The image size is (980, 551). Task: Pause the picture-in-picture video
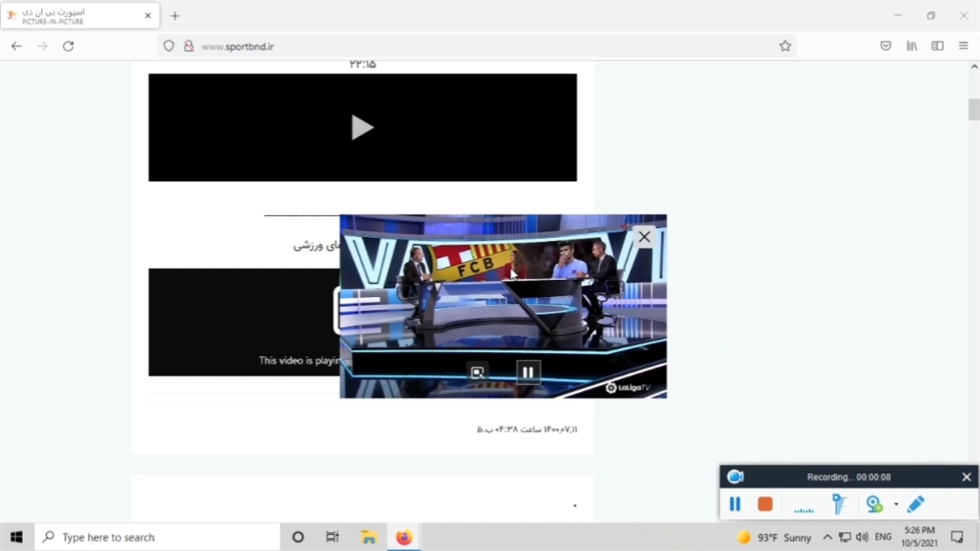point(528,373)
